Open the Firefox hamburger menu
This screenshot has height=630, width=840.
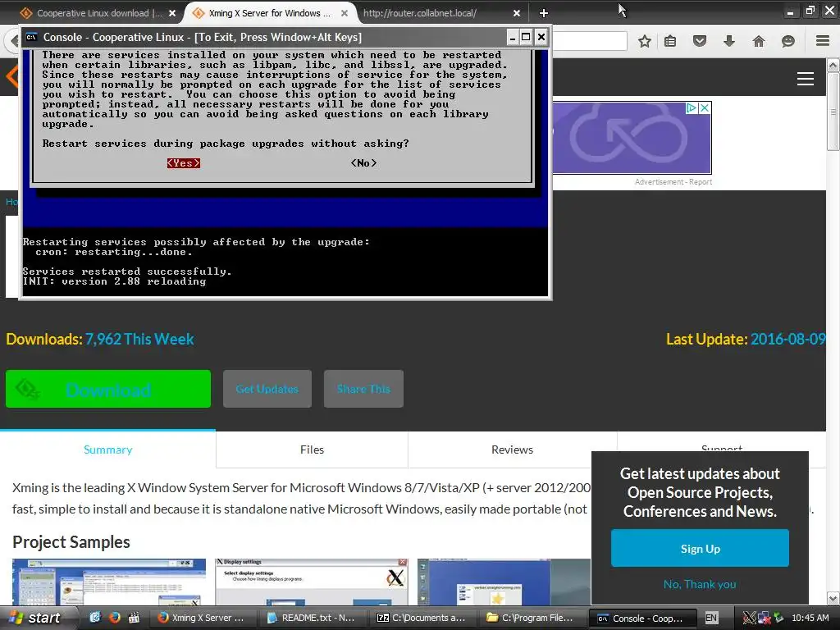tap(823, 41)
